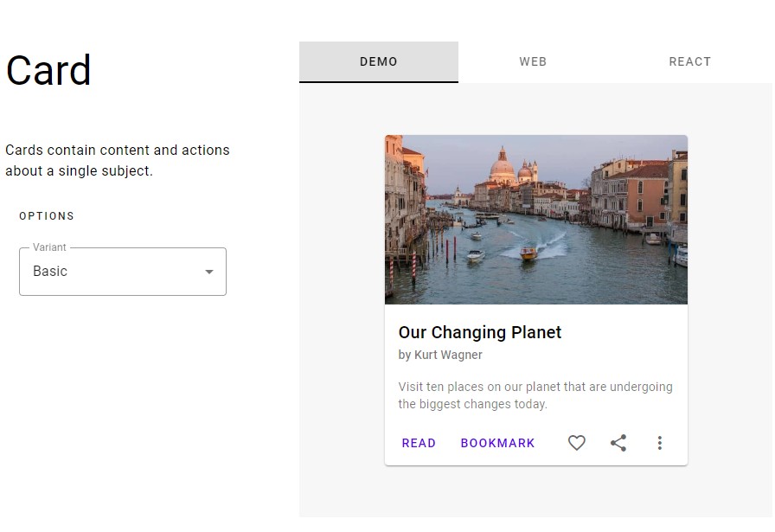The height and width of the screenshot is (532, 775).
Task: Open the Variant dropdown arrow
Action: [209, 272]
